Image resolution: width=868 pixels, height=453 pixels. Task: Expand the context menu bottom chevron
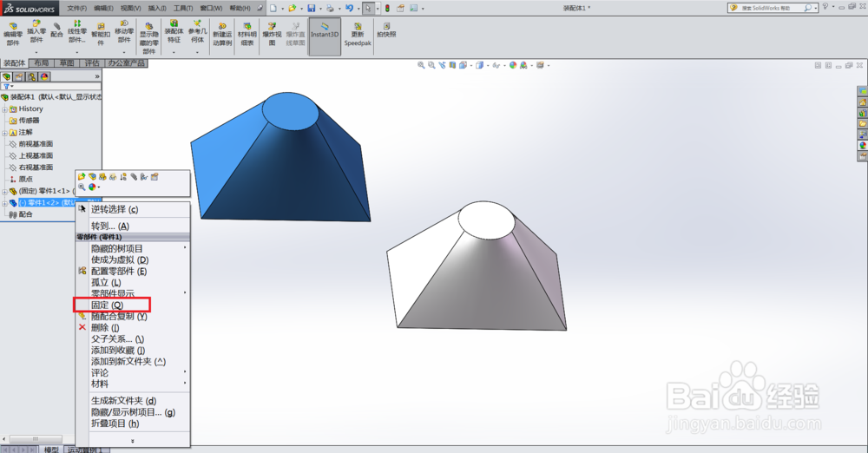click(x=132, y=441)
